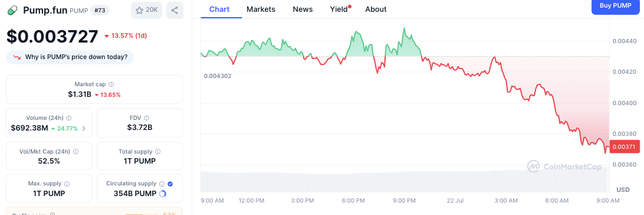644x215 pixels.
Task: Add Pump.fun to watchlist via star
Action: (x=147, y=10)
